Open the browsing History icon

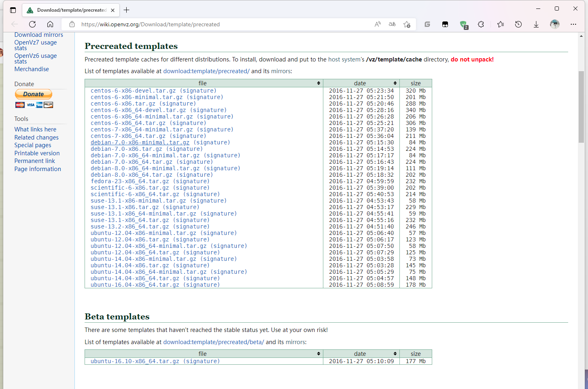(518, 24)
